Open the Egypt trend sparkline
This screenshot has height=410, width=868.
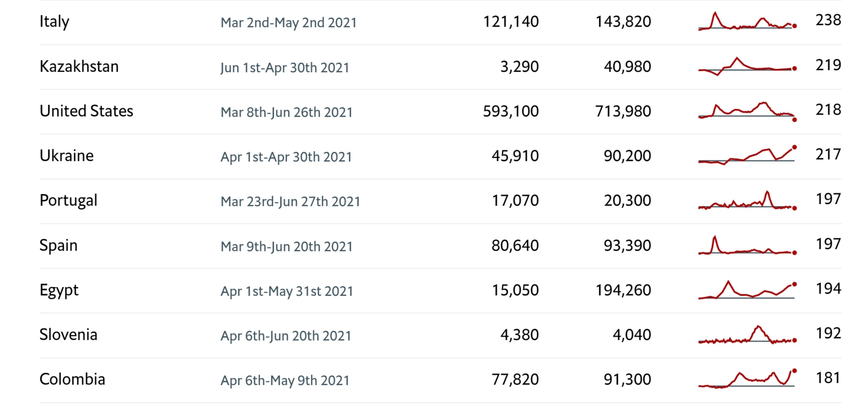coord(747,290)
